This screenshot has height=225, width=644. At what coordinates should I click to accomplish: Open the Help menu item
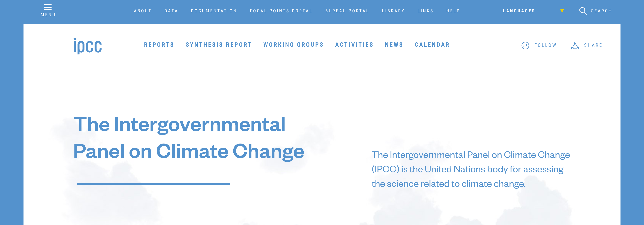[x=453, y=11]
